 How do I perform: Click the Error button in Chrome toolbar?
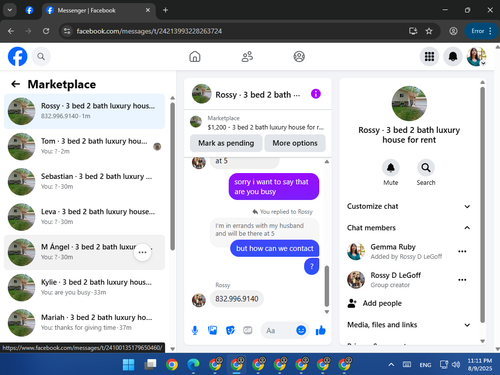(x=481, y=31)
